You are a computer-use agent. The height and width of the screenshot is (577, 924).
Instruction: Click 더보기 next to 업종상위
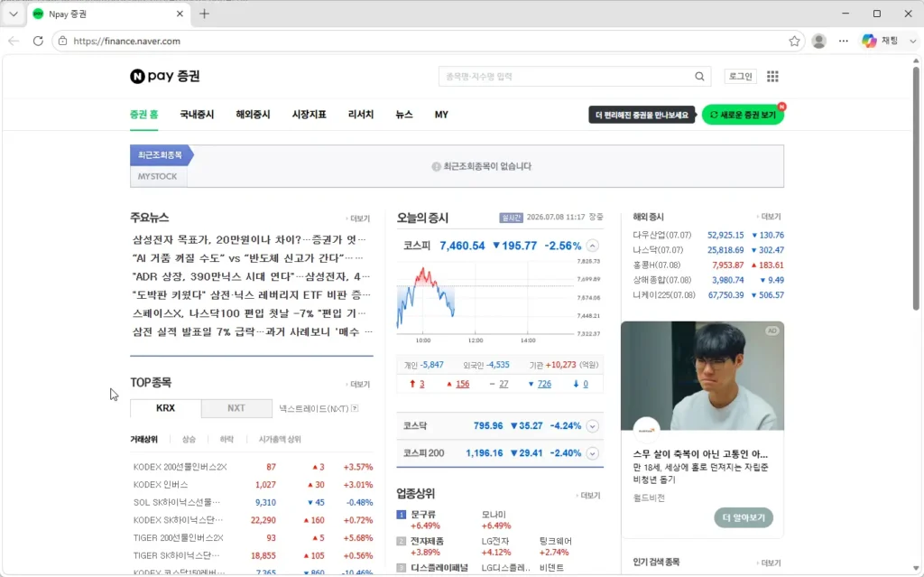[x=588, y=496]
